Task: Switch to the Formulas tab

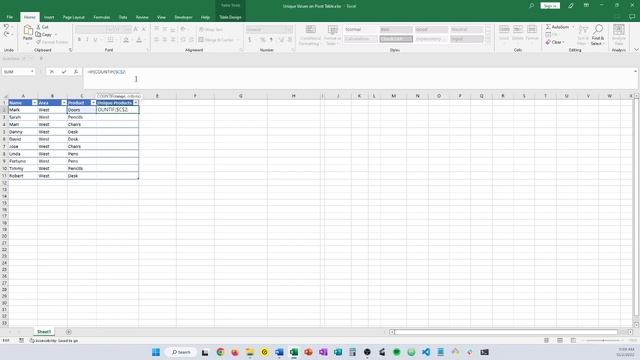Action: [x=102, y=17]
